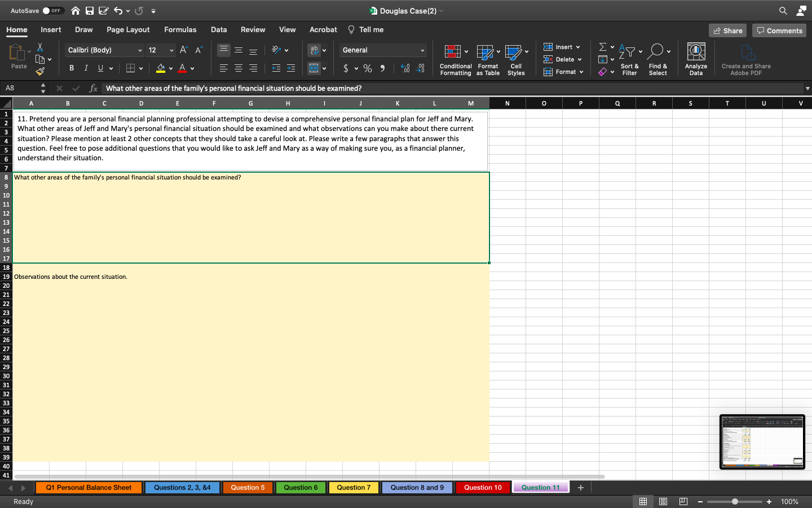Click the Format Painter brush icon
This screenshot has height=508, width=812.
tap(40, 72)
